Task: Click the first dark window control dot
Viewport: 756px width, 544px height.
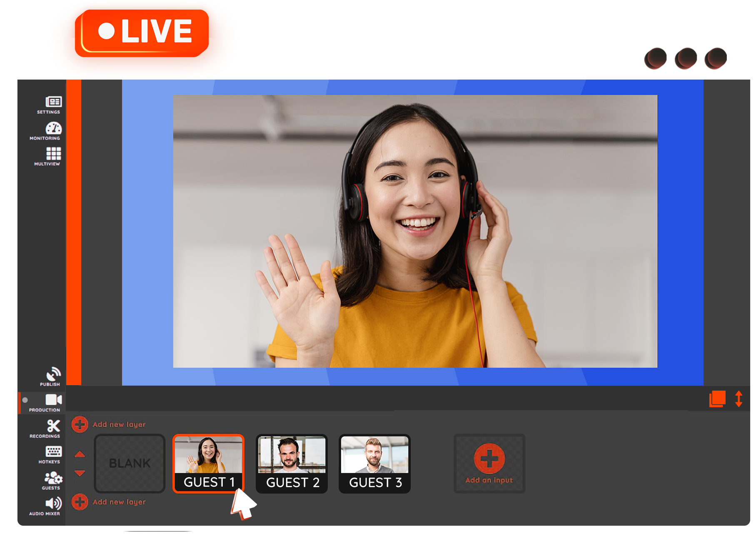Action: click(x=656, y=58)
